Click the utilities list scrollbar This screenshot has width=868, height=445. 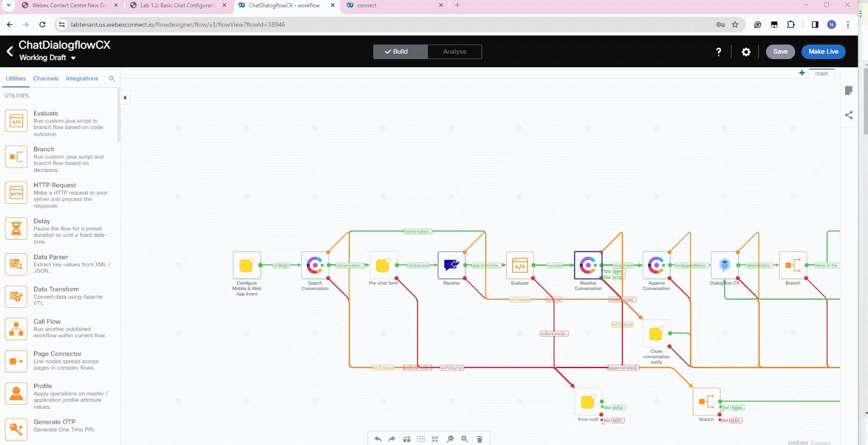click(119, 115)
